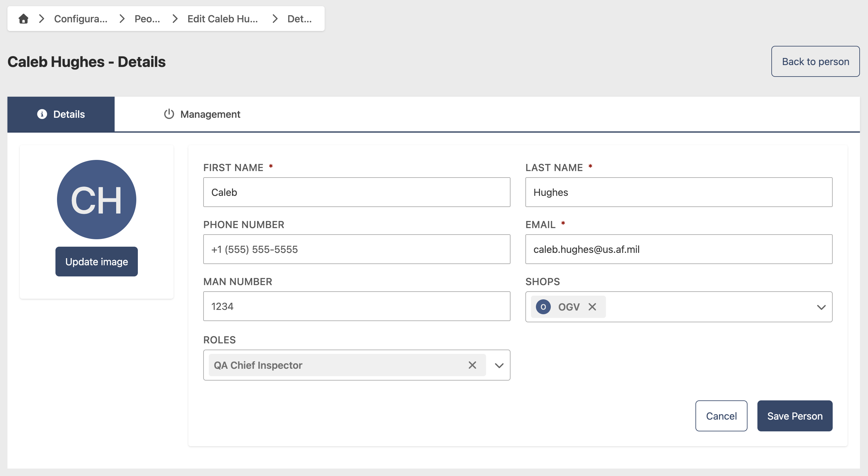The image size is (868, 476).
Task: Open the Configuration breadcrumb link
Action: [81, 19]
